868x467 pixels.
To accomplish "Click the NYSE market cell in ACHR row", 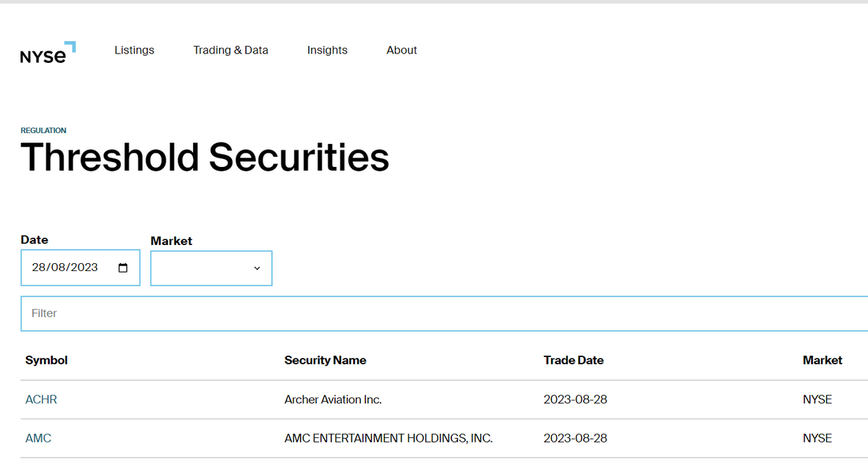I will [817, 399].
